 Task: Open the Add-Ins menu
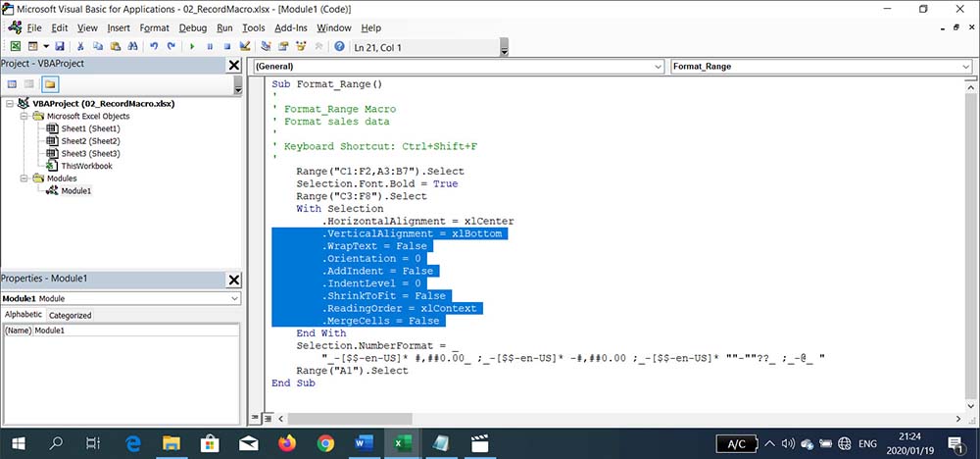pos(291,28)
